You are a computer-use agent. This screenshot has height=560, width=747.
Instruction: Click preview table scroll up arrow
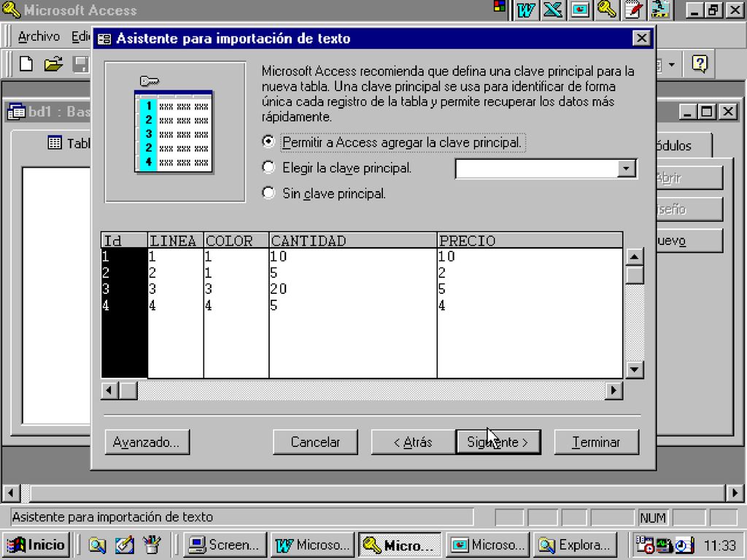[x=634, y=257]
